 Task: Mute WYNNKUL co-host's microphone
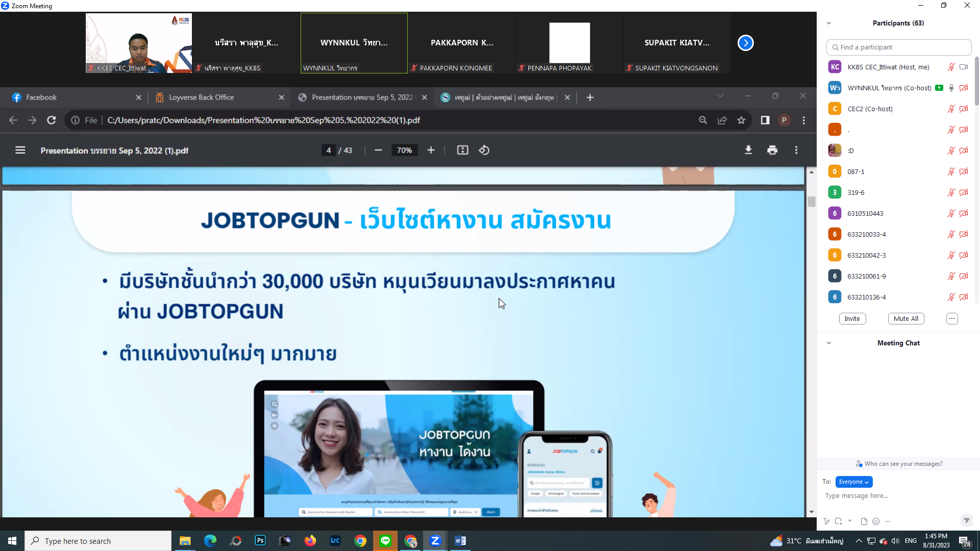click(x=951, y=88)
